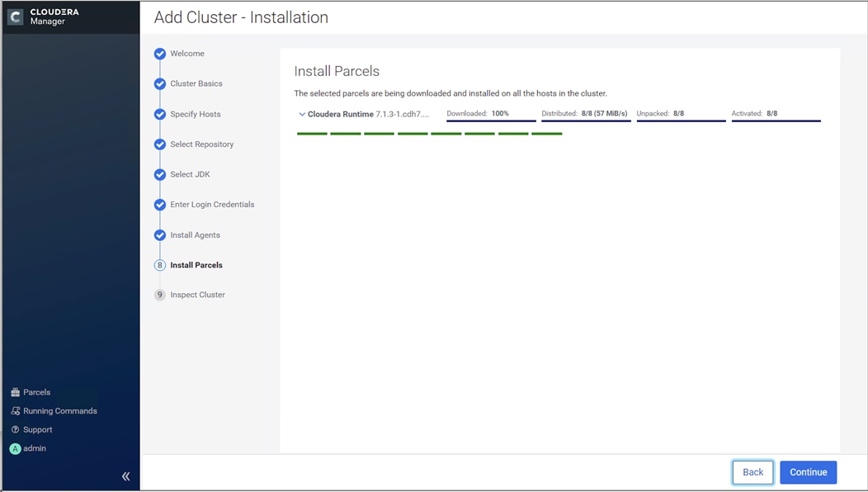The image size is (868, 492).
Task: Click the step 8 number circle
Action: coord(160,265)
